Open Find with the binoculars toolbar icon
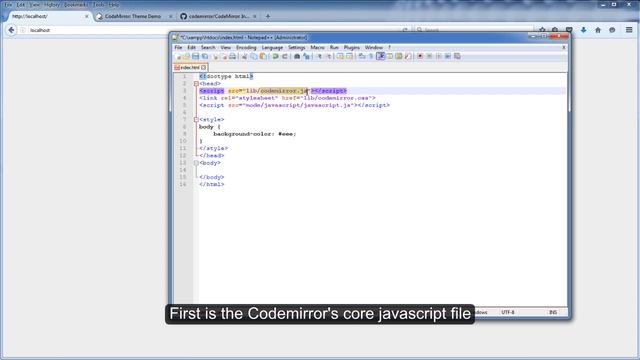The image size is (640, 360). coord(297,56)
